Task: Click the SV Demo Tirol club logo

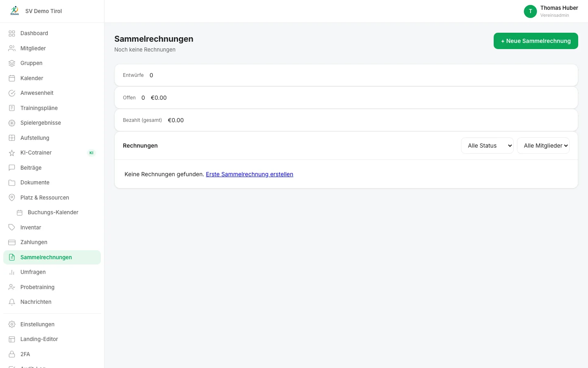Action: (15, 11)
